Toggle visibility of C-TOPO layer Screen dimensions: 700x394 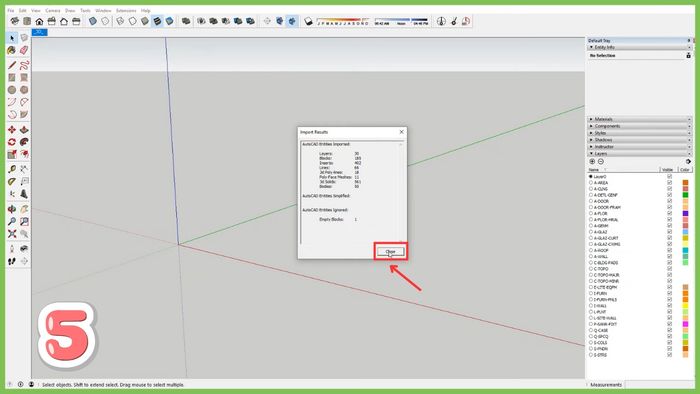click(x=669, y=269)
